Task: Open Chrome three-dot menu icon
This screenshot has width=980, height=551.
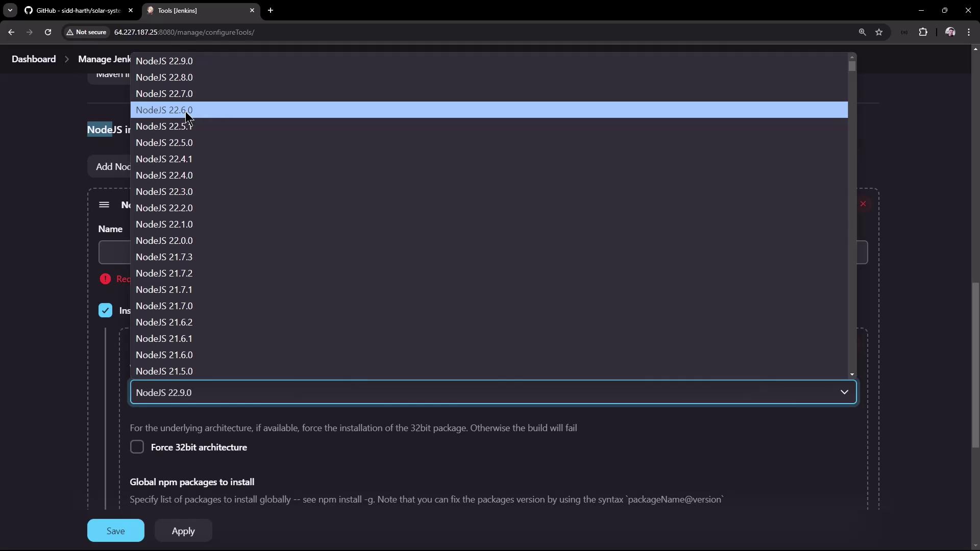Action: (969, 32)
